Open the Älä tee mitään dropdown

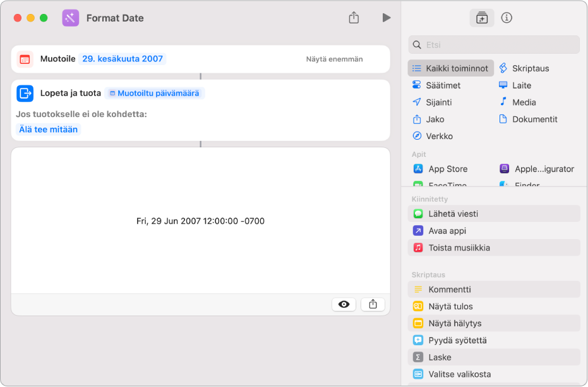click(x=49, y=129)
